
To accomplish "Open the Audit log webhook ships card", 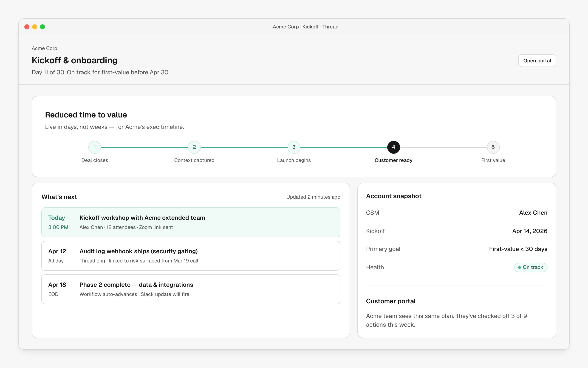I will (x=191, y=256).
